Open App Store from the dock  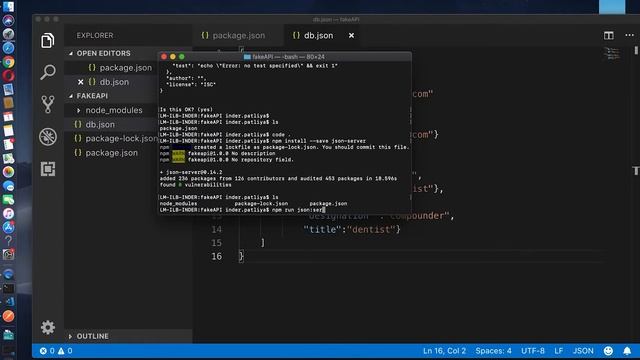point(8,227)
